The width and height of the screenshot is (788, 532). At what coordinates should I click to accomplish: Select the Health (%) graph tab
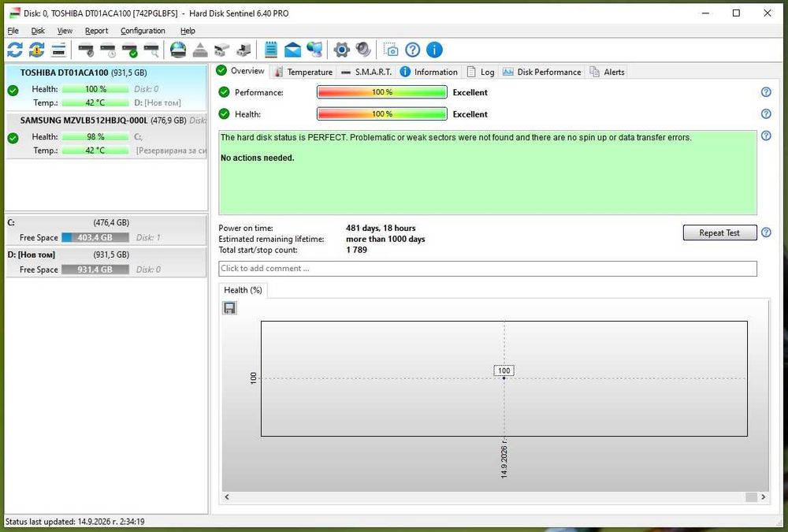(x=243, y=290)
